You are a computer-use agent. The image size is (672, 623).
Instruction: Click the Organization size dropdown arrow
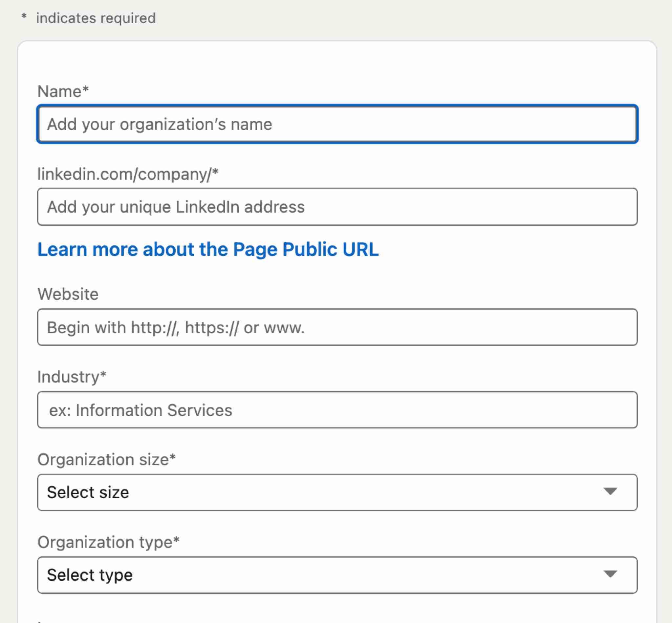[610, 491]
